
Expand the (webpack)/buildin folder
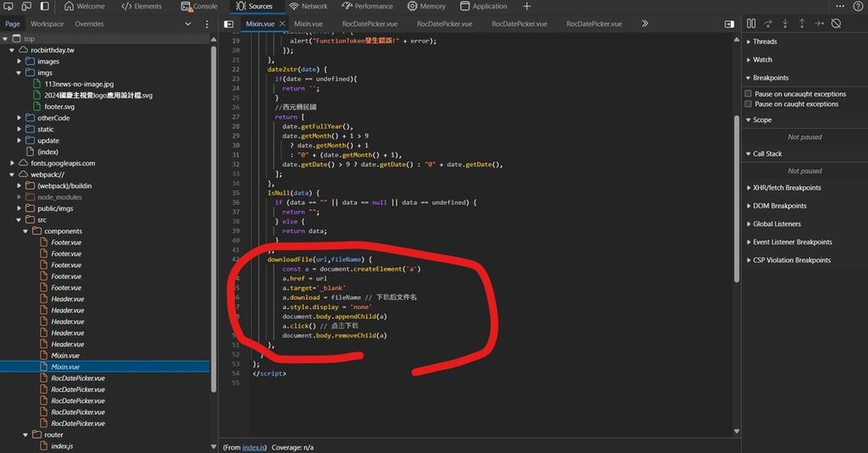(19, 185)
